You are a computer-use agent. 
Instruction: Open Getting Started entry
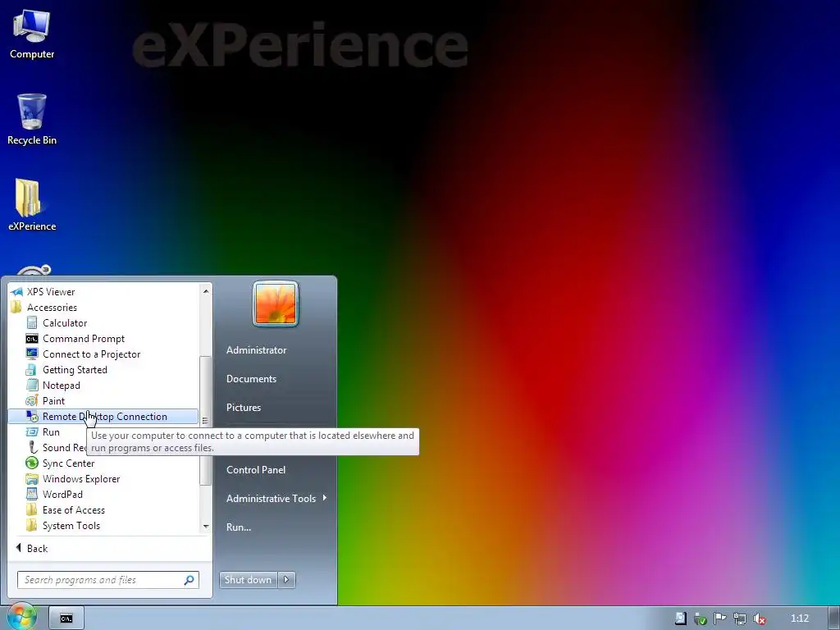click(x=75, y=370)
